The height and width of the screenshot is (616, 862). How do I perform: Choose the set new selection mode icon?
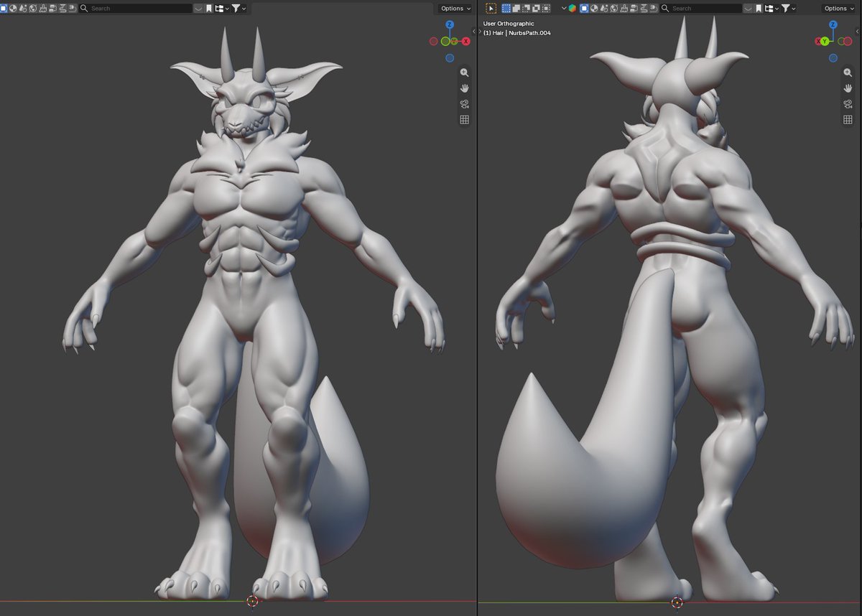click(x=506, y=8)
